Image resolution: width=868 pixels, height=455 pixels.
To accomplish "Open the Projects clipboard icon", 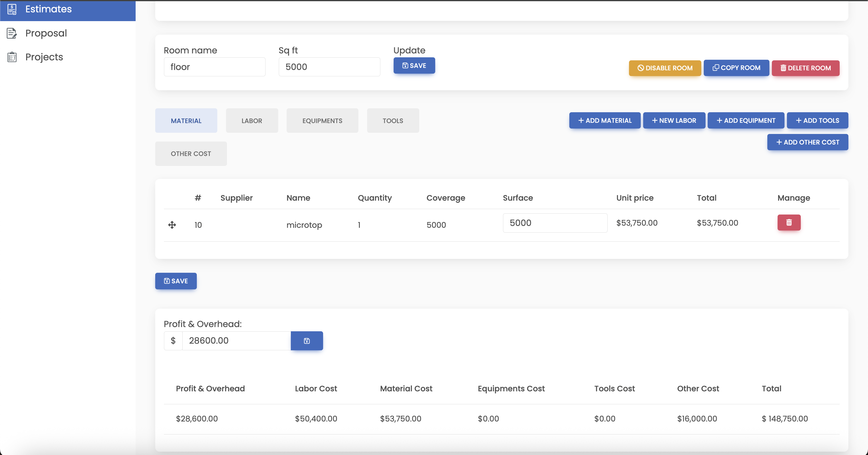I will point(12,57).
